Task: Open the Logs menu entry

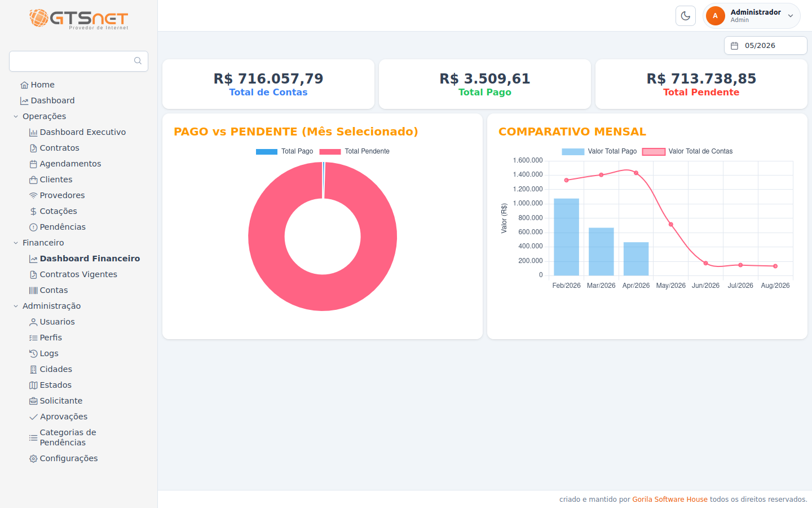Action: coord(49,353)
